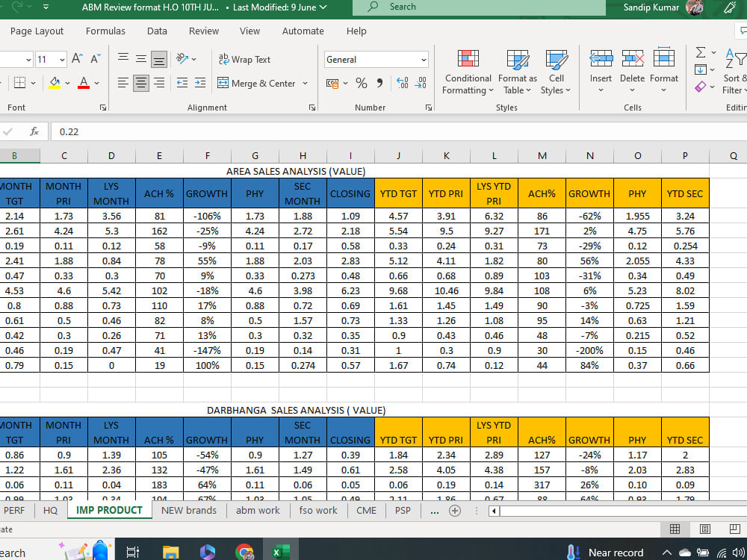Open Font settings dialog launcher
Viewport: 747px width, 560px height.
(103, 108)
